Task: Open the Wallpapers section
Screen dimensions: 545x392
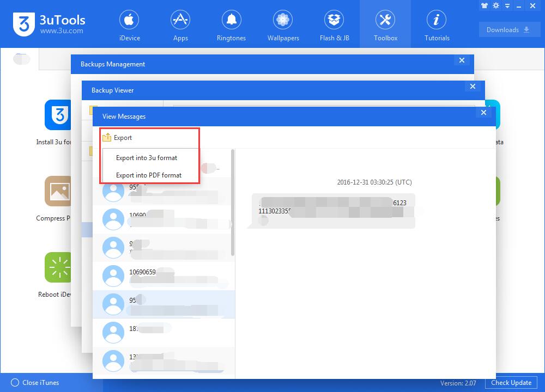Action: pos(283,26)
